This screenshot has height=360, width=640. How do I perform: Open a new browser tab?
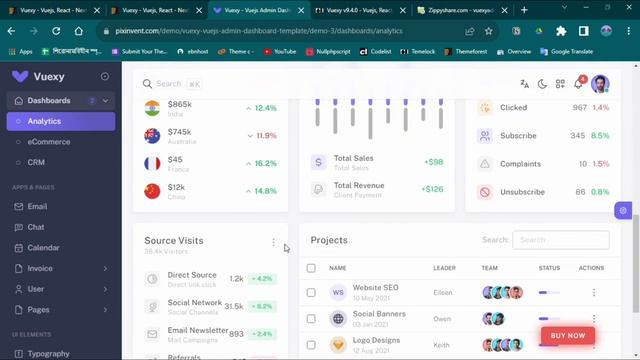coord(524,10)
